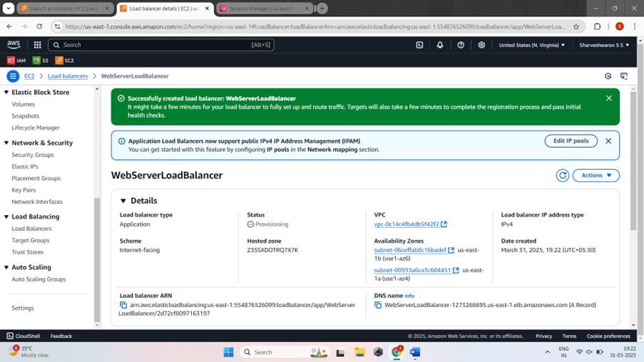This screenshot has height=362, width=644.
Task: Open Auto Scaling Groups in sidebar
Action: click(39, 279)
